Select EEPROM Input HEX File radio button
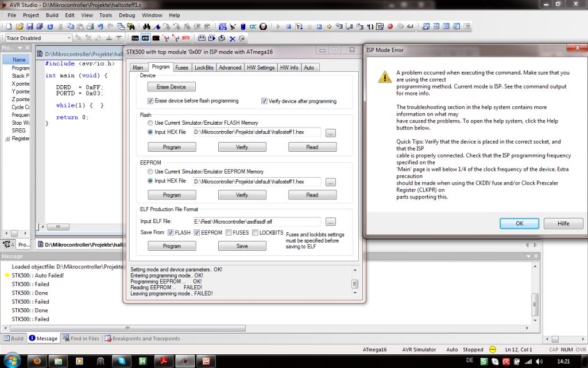Viewport: 588px width, 368px height. tap(150, 181)
